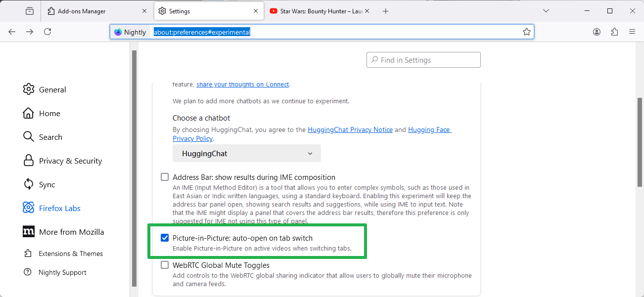Image resolution: width=644 pixels, height=297 pixels.
Task: Select Privacy & Security in the sidebar
Action: click(x=70, y=161)
